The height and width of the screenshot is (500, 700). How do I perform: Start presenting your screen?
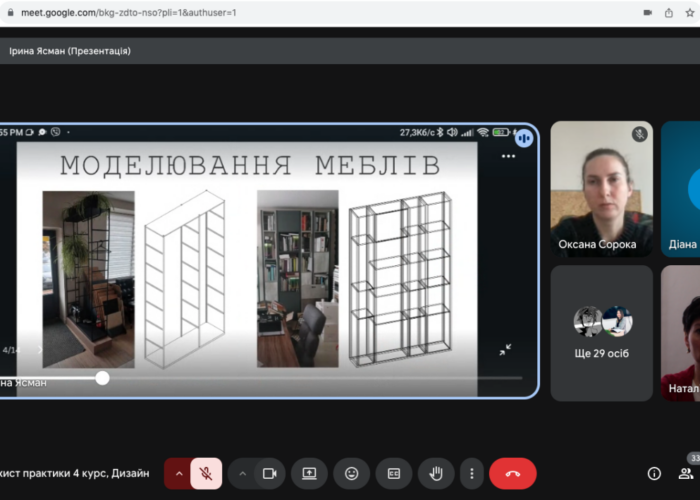coord(310,473)
